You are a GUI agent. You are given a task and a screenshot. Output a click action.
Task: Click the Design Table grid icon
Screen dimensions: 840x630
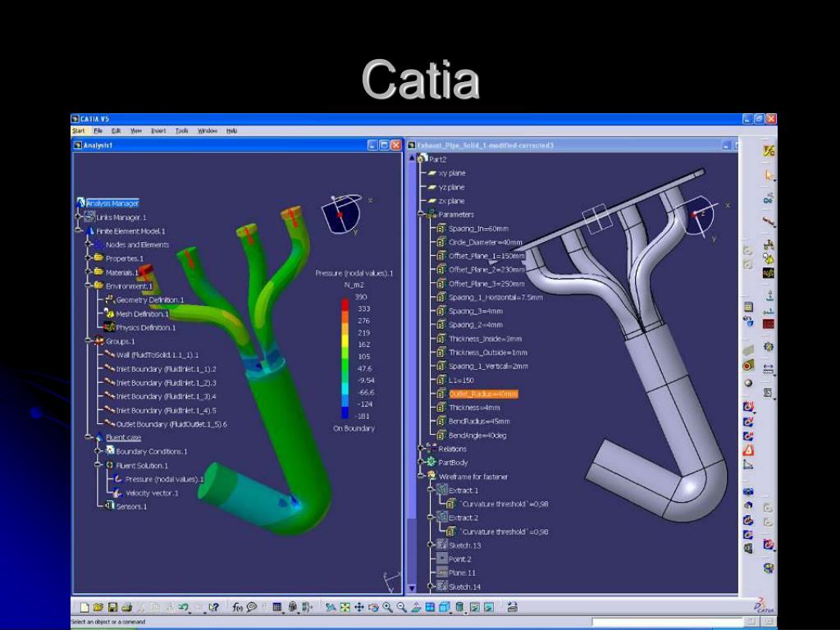[277, 607]
